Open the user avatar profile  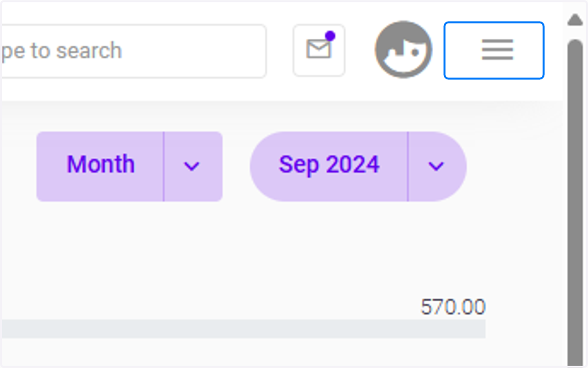(x=404, y=49)
